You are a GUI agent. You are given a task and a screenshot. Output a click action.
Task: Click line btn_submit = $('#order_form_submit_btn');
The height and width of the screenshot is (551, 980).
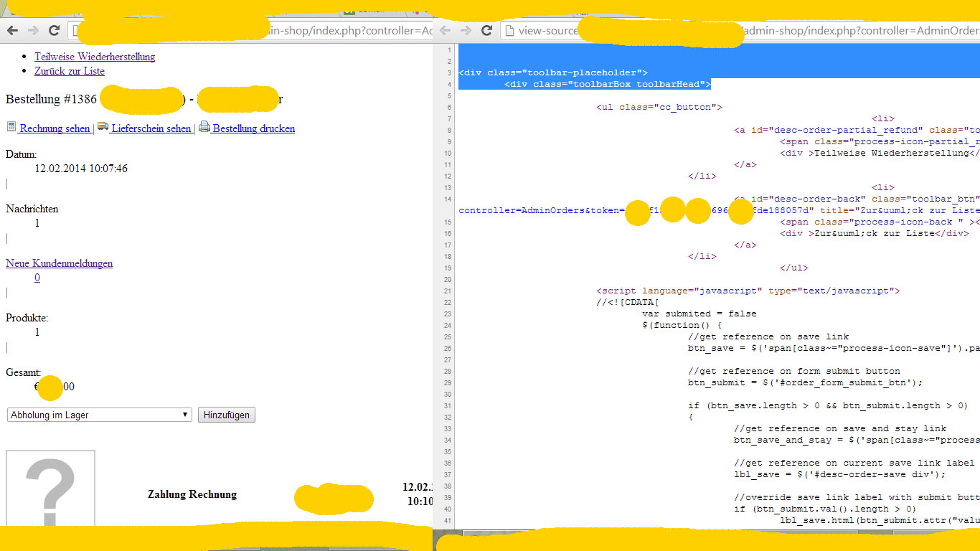coord(806,382)
